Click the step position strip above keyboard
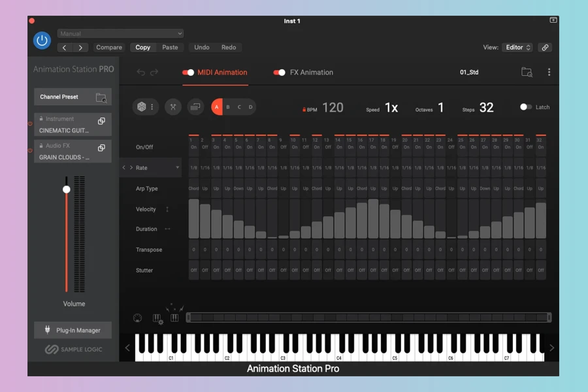 369,318
